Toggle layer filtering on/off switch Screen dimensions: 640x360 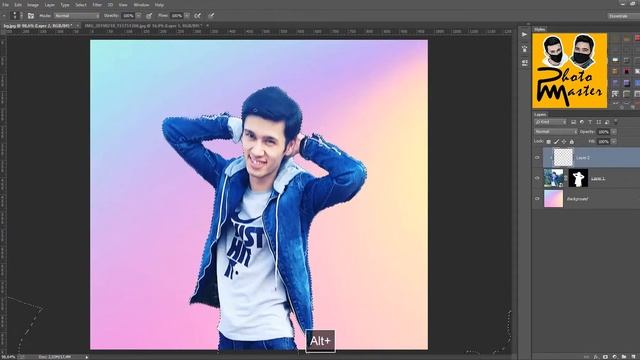point(616,122)
